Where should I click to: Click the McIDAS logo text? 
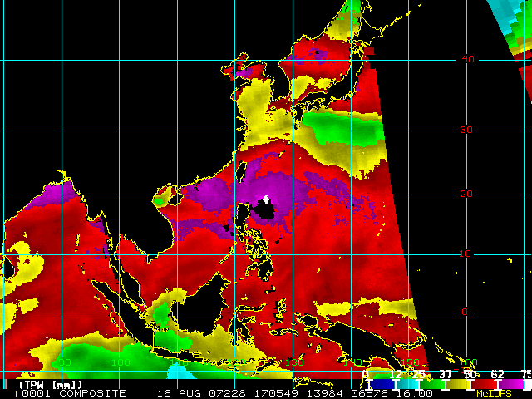click(494, 393)
